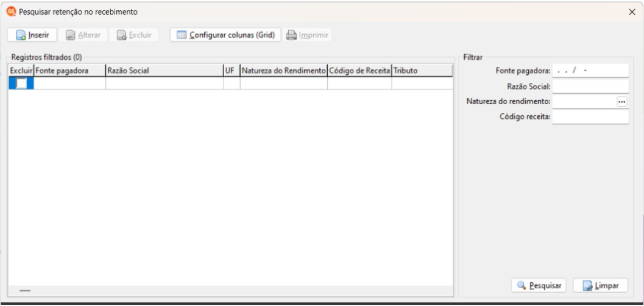The height and width of the screenshot is (306, 644).
Task: Focus the Fonte pagadora filter field
Action: [590, 71]
